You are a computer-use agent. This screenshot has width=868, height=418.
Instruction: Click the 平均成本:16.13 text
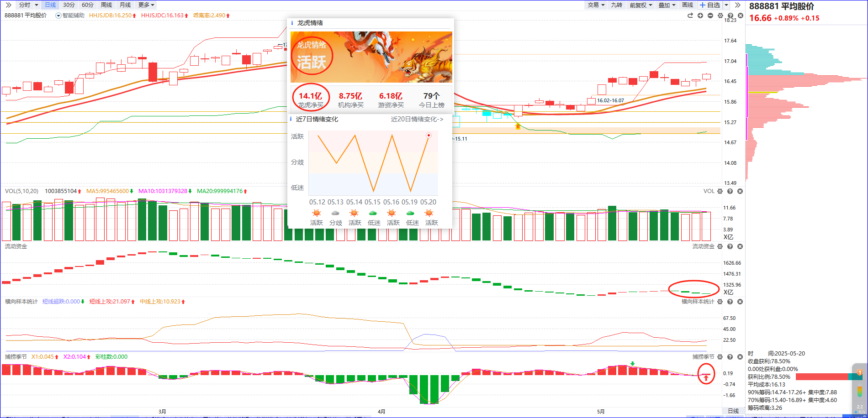(x=767, y=385)
